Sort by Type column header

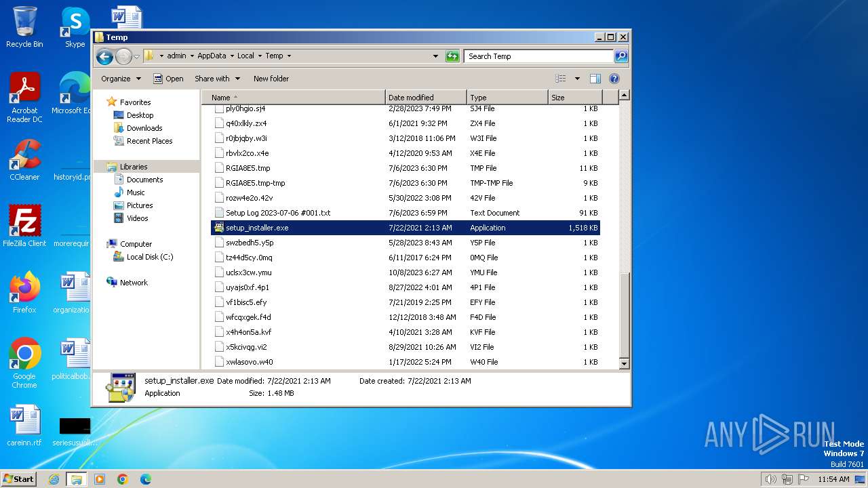click(507, 98)
